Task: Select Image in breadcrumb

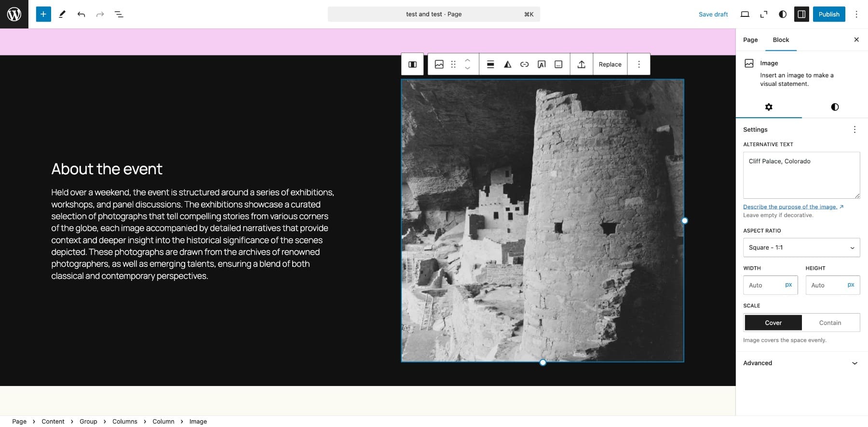Action: 198,421
